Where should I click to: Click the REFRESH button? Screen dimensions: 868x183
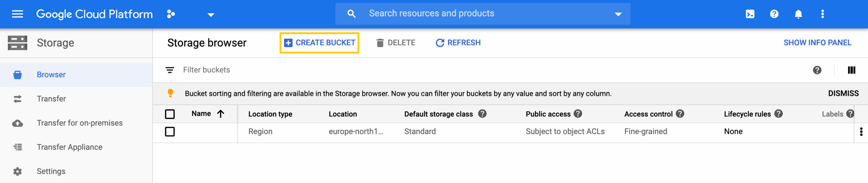[458, 43]
